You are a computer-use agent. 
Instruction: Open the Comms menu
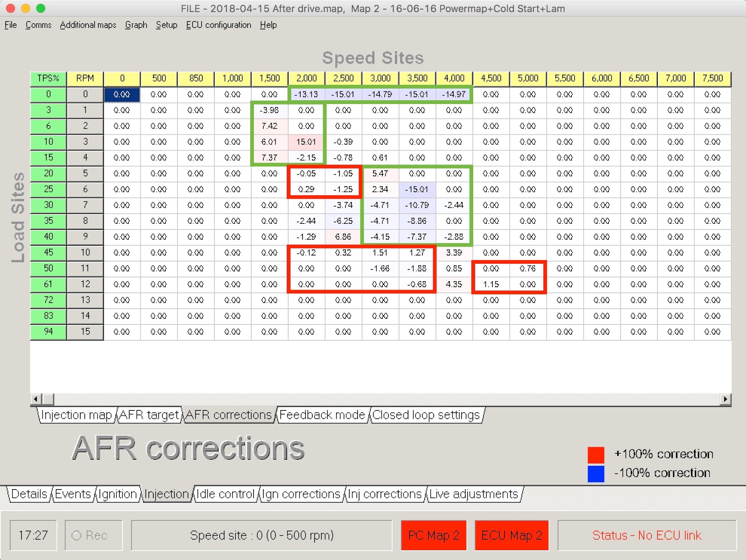click(x=38, y=25)
